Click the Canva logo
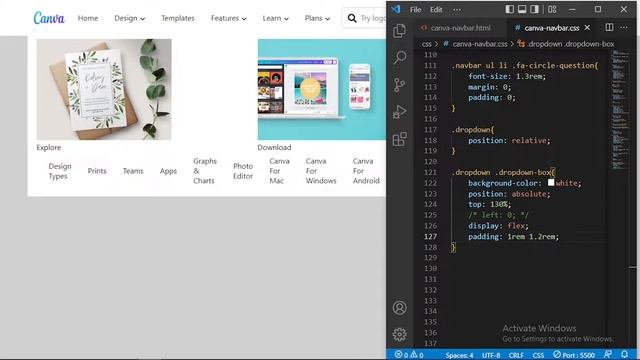 point(49,18)
